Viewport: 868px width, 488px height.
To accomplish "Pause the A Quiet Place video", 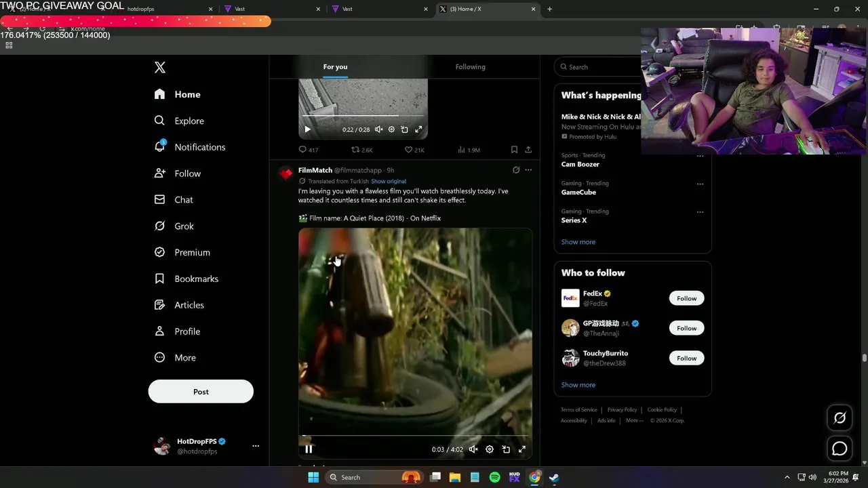I will click(x=309, y=449).
